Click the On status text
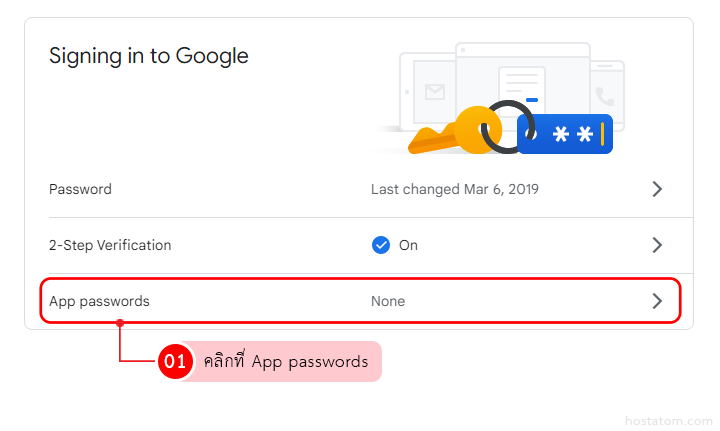Screen dimensions: 720x431 pyautogui.click(x=408, y=245)
